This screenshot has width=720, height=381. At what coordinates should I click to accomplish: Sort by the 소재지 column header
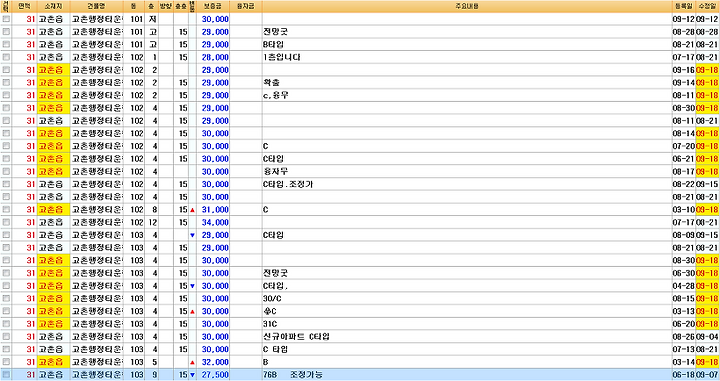[x=53, y=6]
